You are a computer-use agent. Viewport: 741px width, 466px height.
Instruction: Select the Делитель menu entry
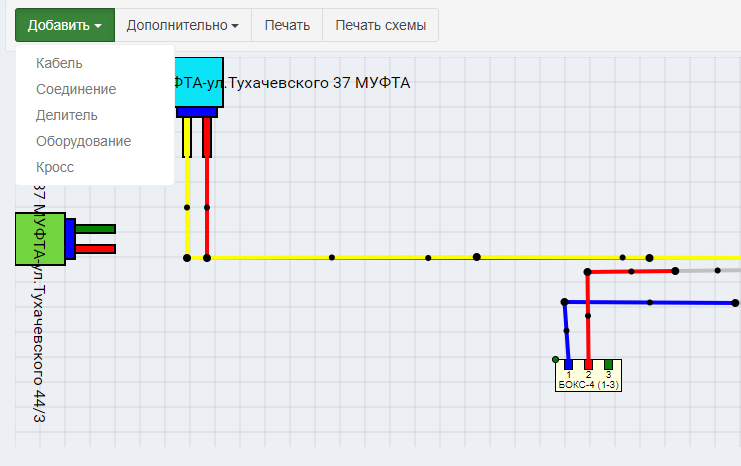[67, 115]
